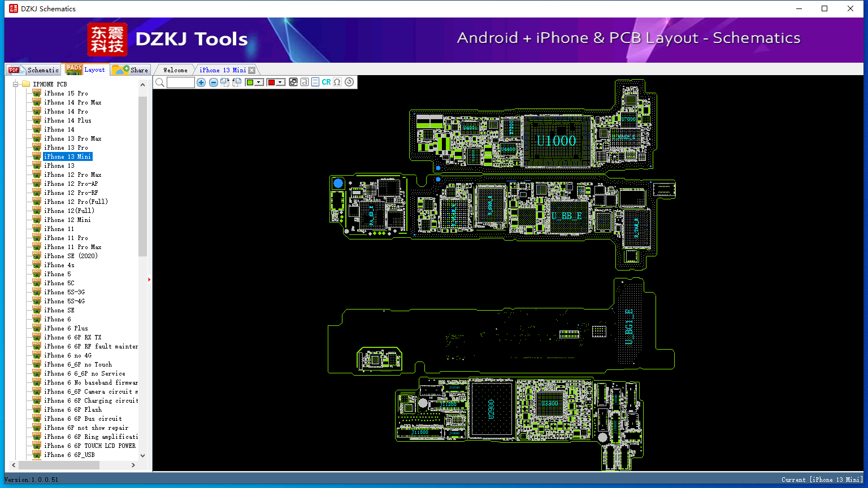Click the PADS icon beside iPhone 5C
This screenshot has width=868, height=488.
coord(37,283)
